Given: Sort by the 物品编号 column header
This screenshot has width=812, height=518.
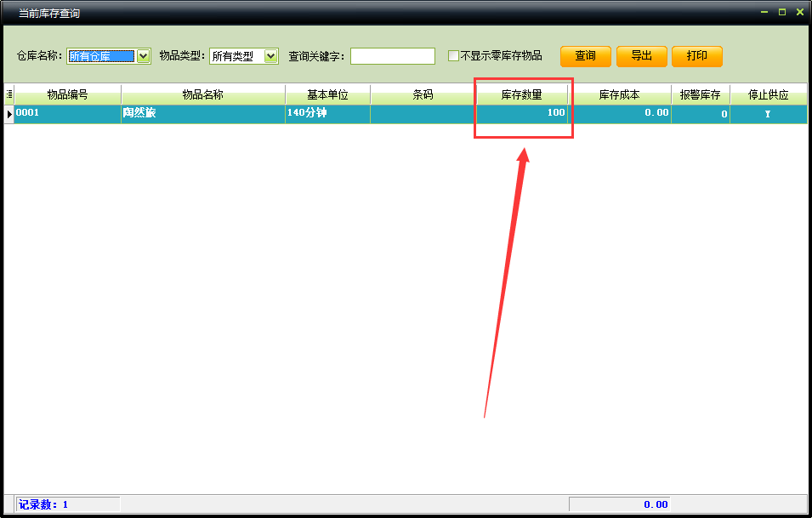Looking at the screenshot, I should (x=68, y=94).
